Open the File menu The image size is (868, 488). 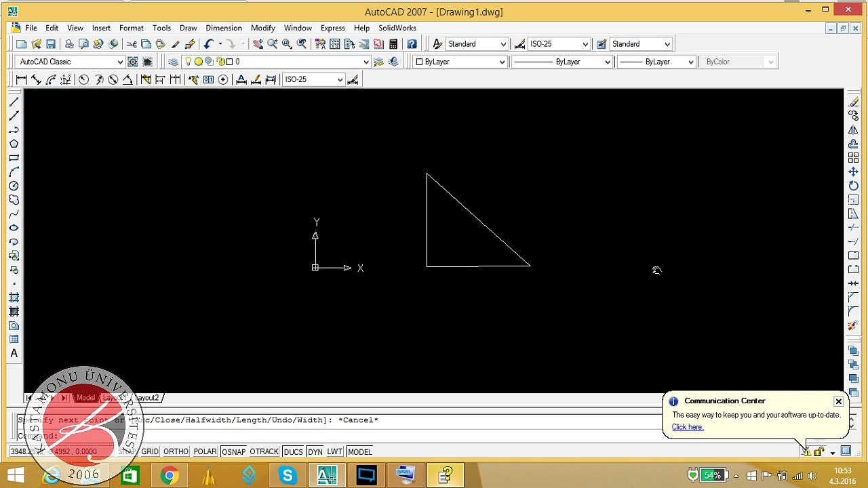[x=31, y=28]
